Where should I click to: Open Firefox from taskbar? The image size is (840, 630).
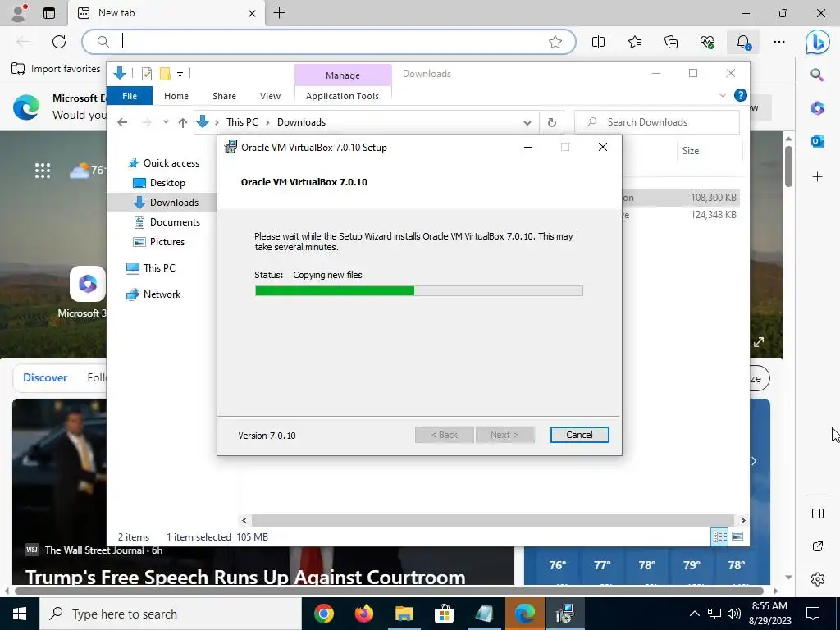pyautogui.click(x=363, y=614)
